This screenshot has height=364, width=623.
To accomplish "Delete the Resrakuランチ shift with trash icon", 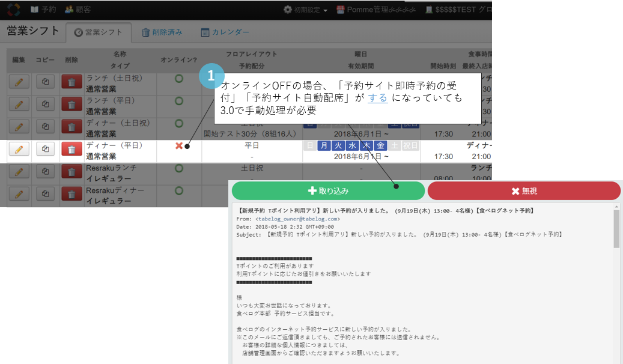I will pos(71,172).
